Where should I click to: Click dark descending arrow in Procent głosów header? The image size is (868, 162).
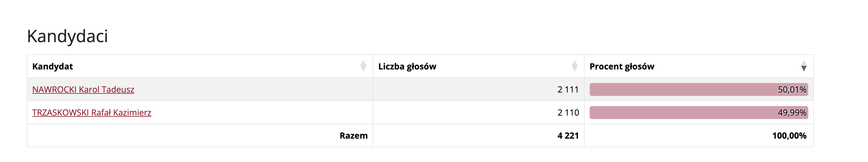[804, 69]
